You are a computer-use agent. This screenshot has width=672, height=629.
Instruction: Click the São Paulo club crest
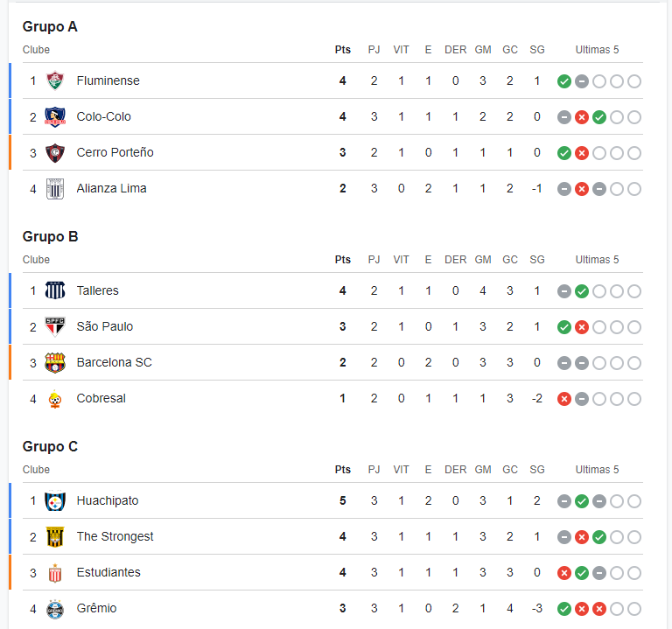pyautogui.click(x=55, y=327)
